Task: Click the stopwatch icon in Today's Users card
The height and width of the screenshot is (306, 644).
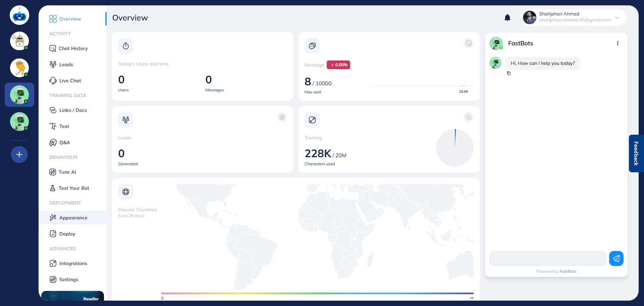Action: pos(126,46)
